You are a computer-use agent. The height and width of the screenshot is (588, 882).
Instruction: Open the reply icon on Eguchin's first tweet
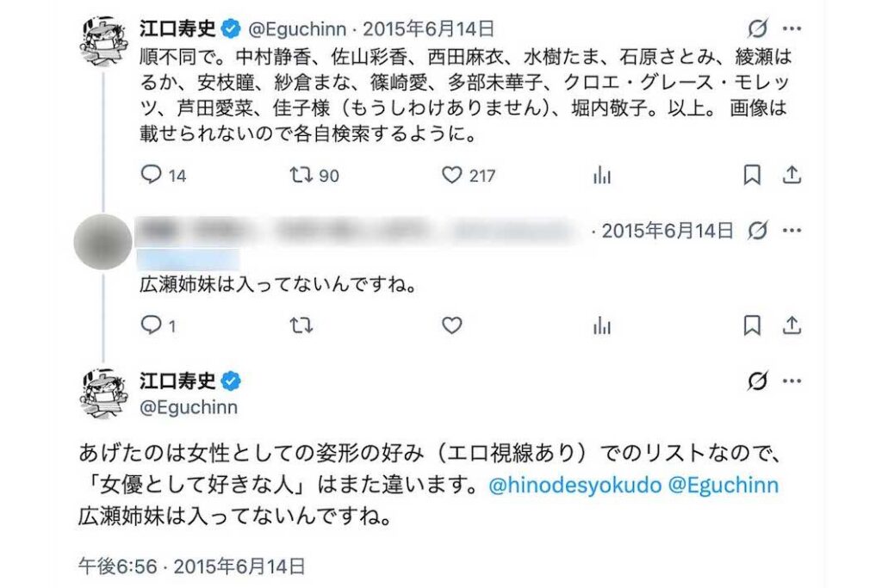[x=151, y=175]
